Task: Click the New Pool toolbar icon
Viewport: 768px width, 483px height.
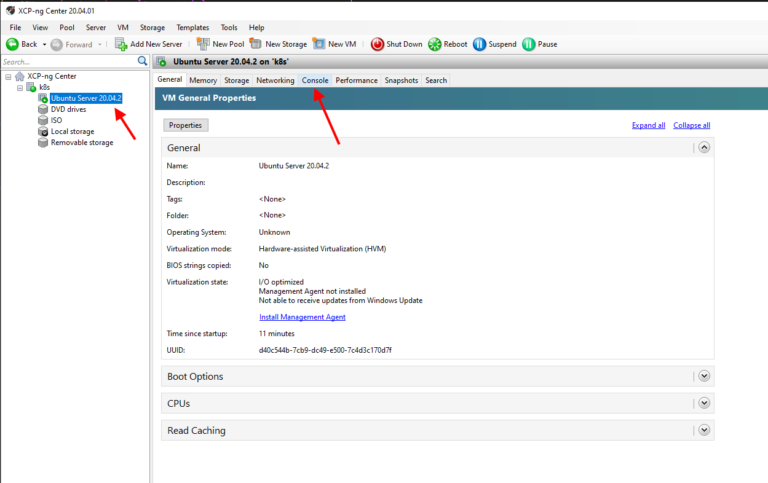Action: (203, 44)
